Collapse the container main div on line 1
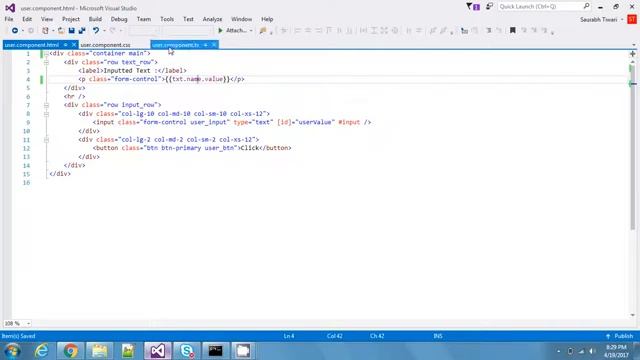Image resolution: width=640 pixels, height=360 pixels. [46, 54]
